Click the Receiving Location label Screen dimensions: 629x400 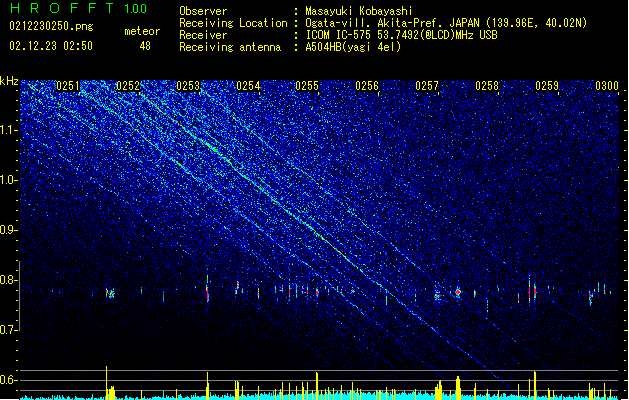pos(233,23)
